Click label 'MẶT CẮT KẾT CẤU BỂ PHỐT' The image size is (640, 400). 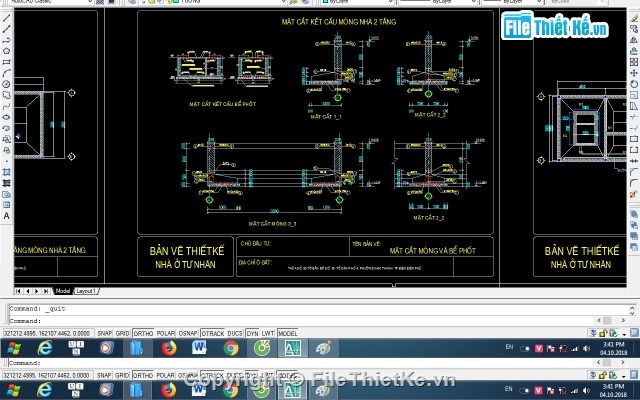click(223, 104)
